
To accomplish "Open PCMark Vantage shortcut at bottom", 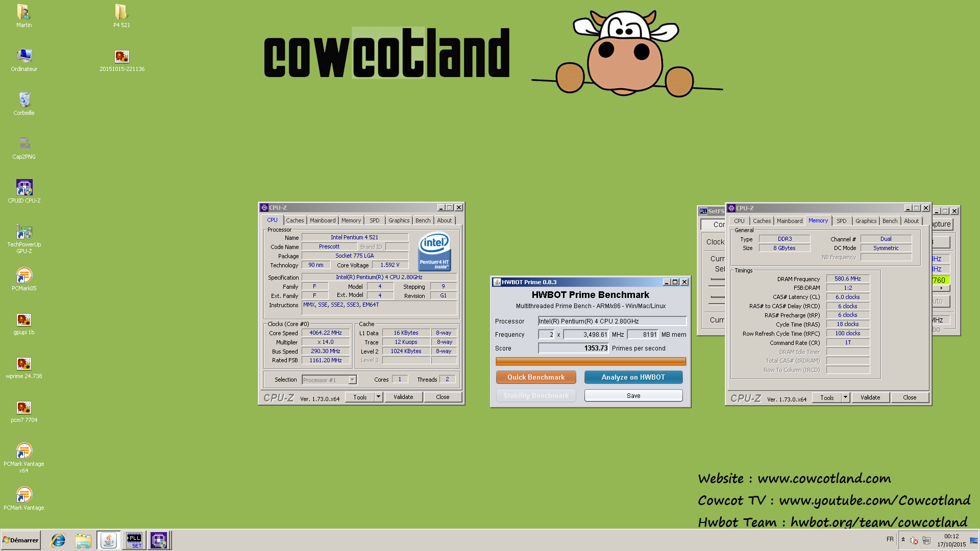I will point(24,498).
